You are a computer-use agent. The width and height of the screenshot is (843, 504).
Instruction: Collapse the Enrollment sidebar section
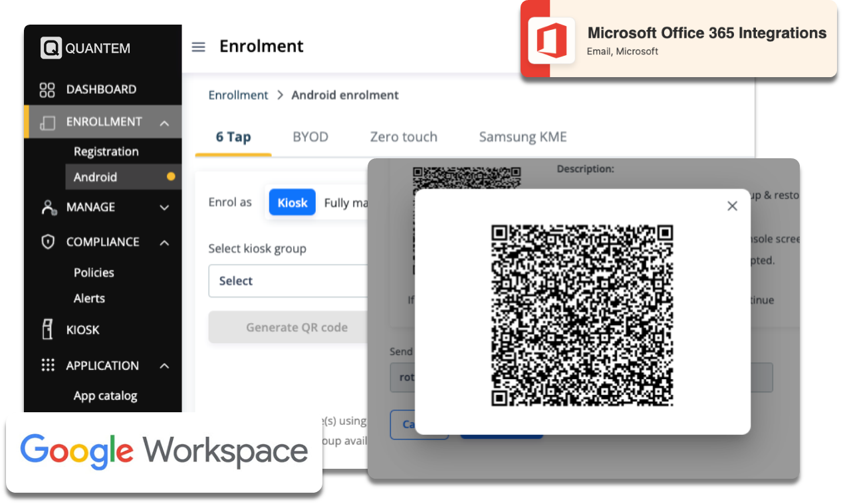pyautogui.click(x=164, y=123)
